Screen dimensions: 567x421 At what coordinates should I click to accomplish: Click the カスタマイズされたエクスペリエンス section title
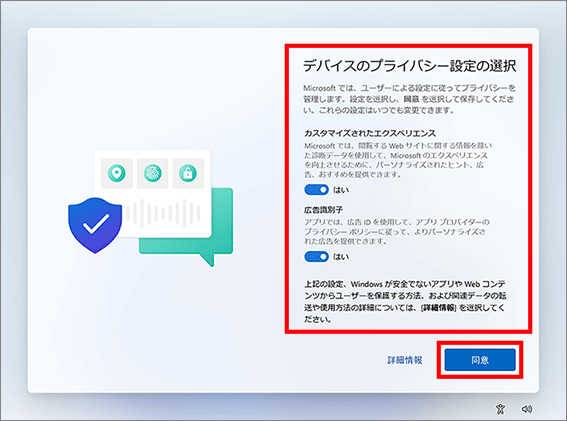point(370,133)
